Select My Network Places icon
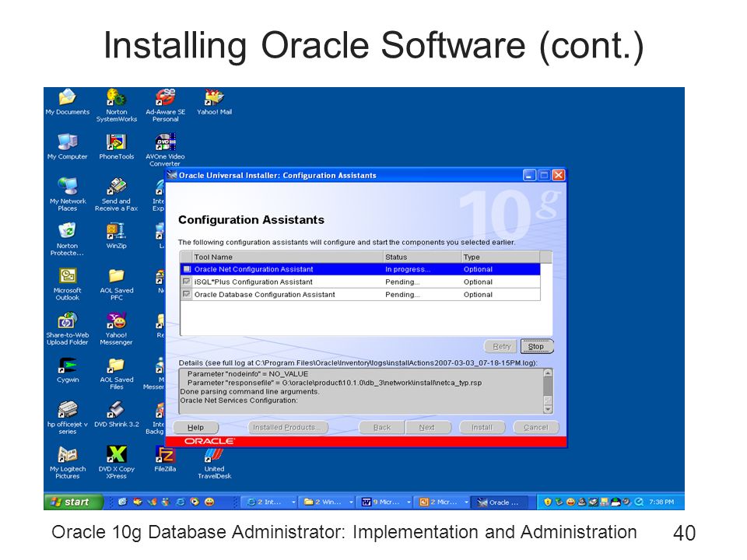 [x=68, y=194]
